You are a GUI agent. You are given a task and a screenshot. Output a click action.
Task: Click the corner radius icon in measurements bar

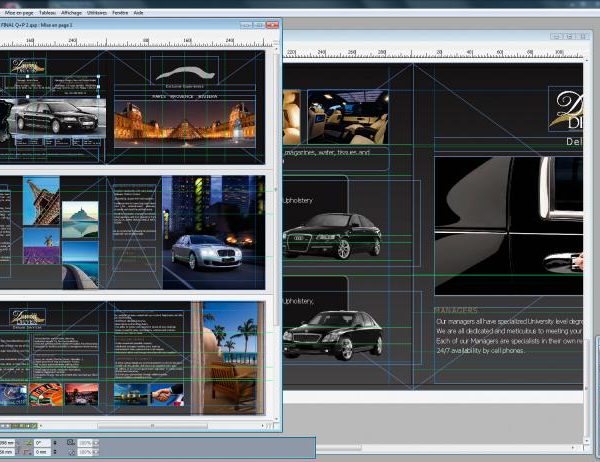coord(28,452)
